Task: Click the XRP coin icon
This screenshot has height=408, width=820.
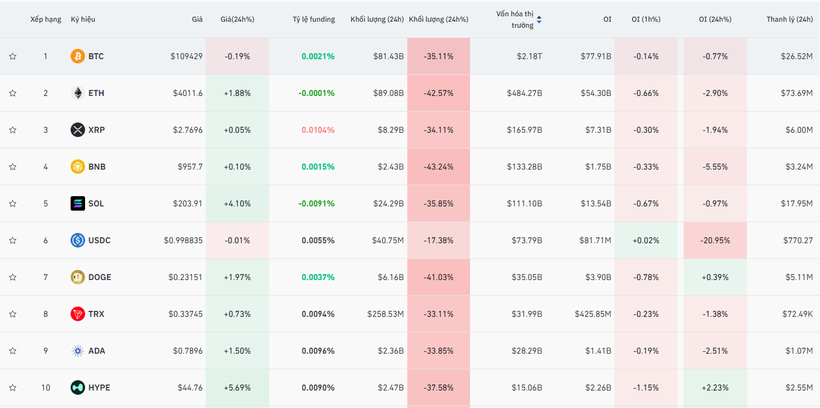Action: 77,130
